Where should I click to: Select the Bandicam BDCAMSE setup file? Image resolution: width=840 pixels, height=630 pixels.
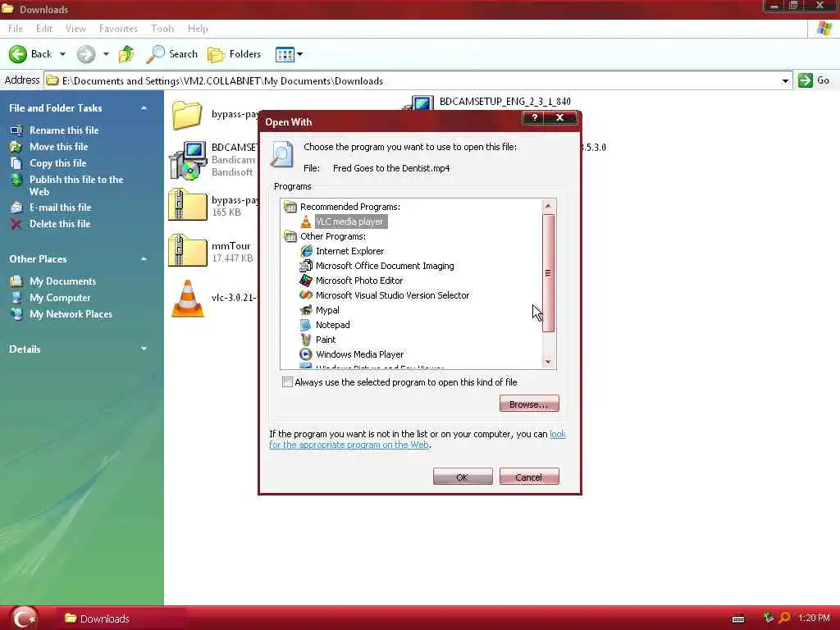pos(188,160)
